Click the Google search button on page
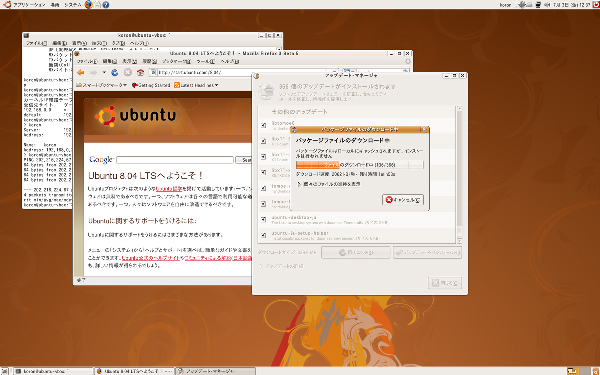The height and width of the screenshot is (375, 600). tap(244, 160)
